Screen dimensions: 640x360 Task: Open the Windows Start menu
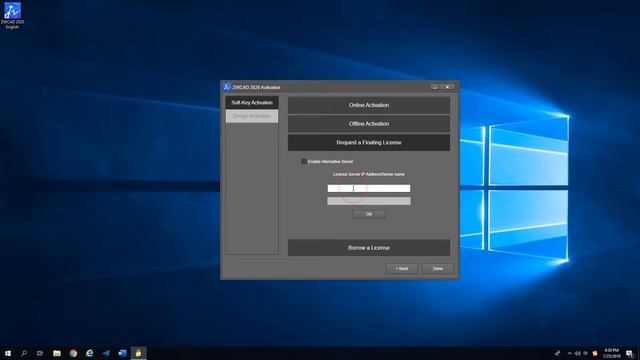click(x=8, y=353)
